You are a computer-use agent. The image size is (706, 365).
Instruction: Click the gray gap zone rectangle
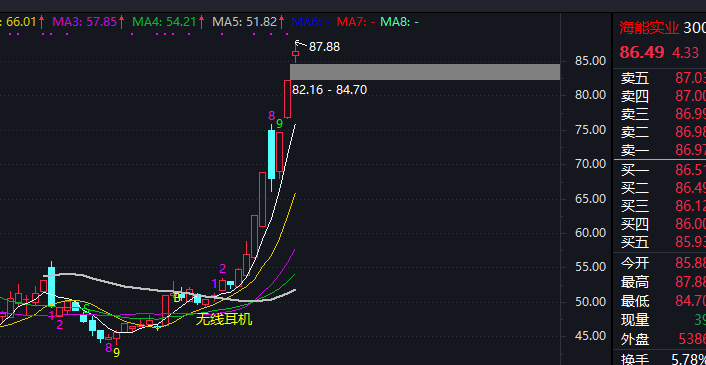[425, 72]
